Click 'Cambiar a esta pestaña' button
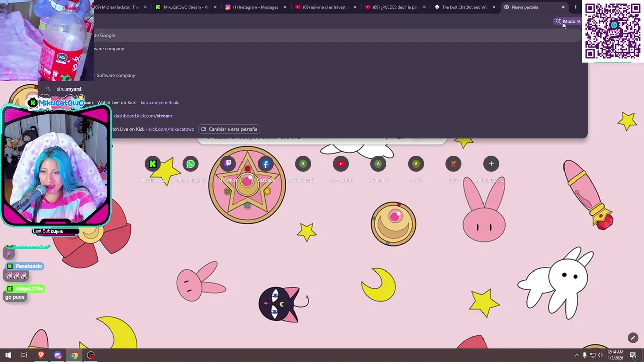 click(229, 129)
